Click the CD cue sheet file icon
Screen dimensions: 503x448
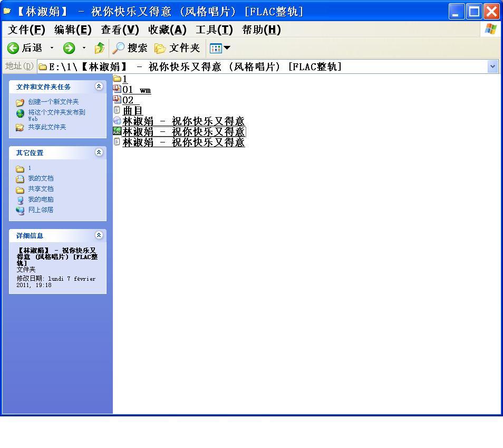click(117, 121)
